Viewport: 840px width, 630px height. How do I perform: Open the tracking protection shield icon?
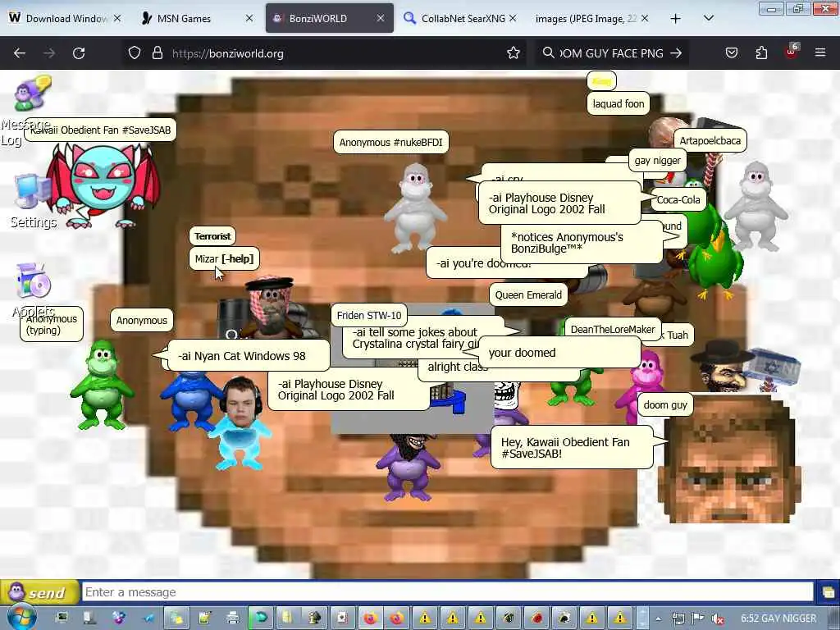[x=135, y=53]
